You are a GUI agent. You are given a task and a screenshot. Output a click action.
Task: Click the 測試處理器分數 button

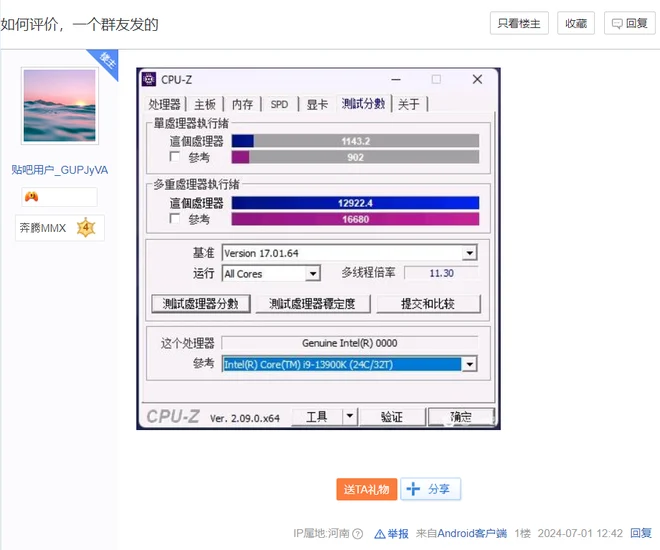coord(201,303)
